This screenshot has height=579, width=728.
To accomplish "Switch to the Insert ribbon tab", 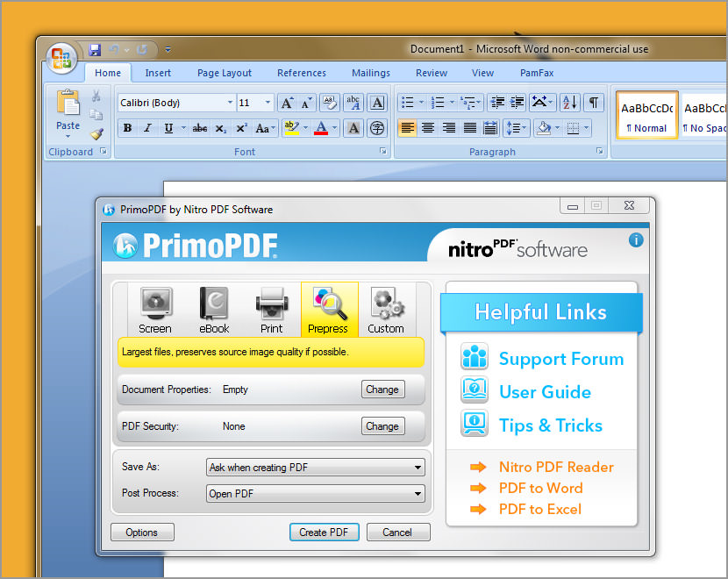I will tap(157, 73).
